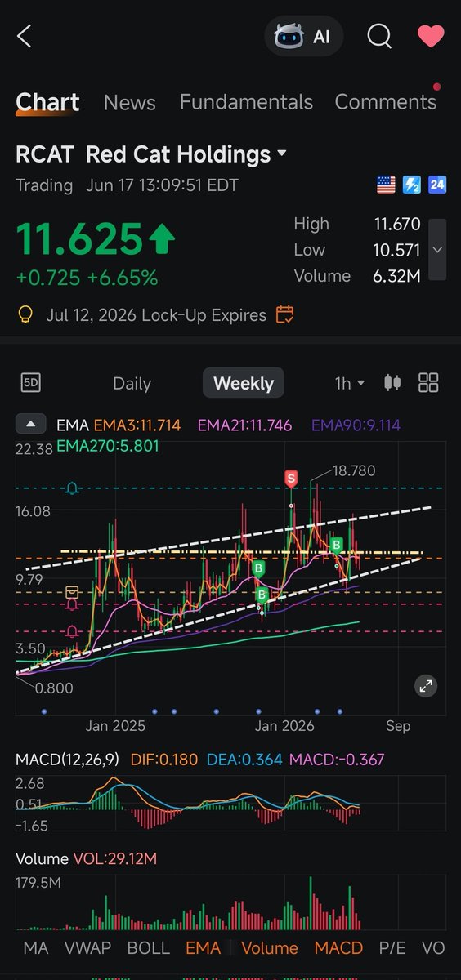Expand the High/Low/Volume quote details chevron
This screenshot has width=461, height=980.
click(437, 249)
